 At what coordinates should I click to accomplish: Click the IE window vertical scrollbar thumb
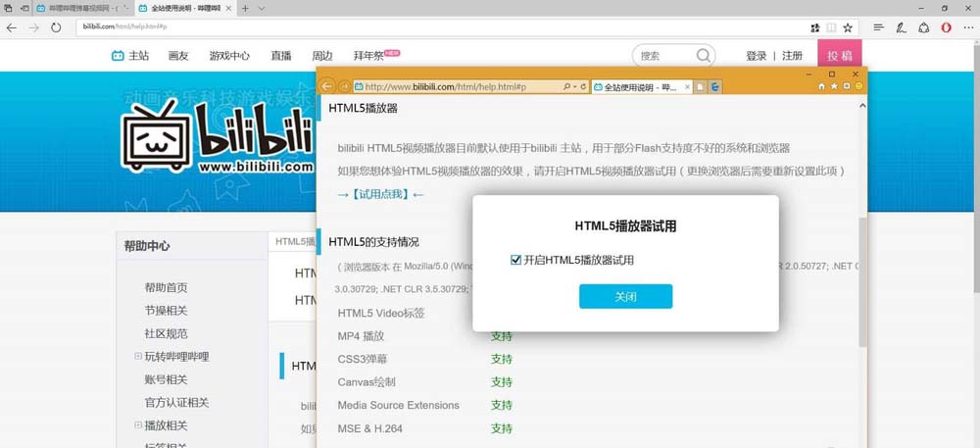coord(863,281)
